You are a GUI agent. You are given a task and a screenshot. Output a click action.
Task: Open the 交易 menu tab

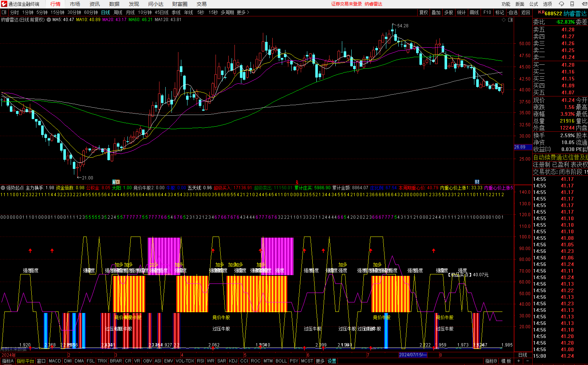point(202,4)
